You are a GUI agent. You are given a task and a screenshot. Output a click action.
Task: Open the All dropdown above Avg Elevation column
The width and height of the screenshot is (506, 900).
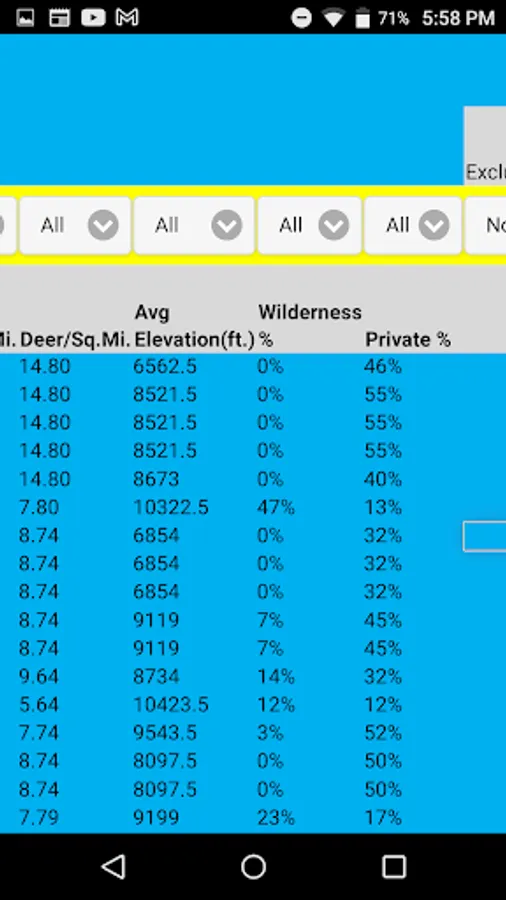194,225
